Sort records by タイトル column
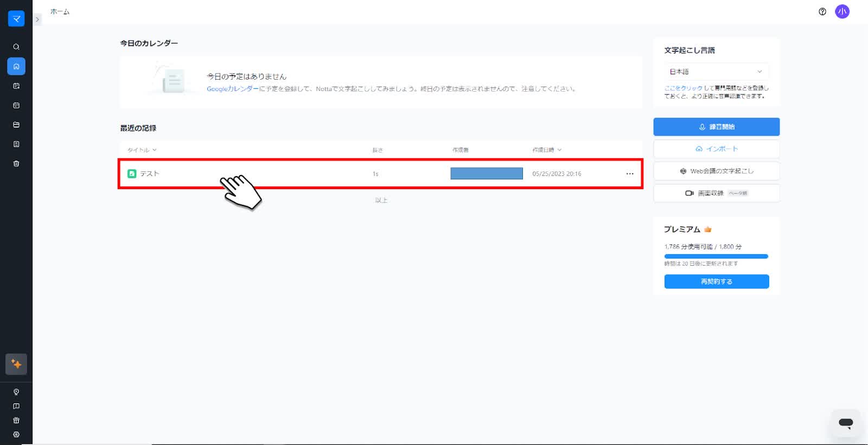This screenshot has height=445, width=868. 142,150
